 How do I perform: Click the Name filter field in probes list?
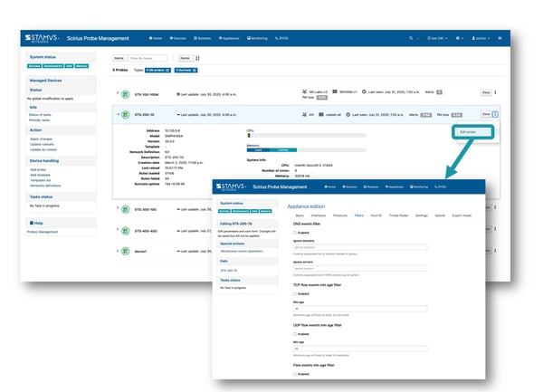click(x=148, y=58)
